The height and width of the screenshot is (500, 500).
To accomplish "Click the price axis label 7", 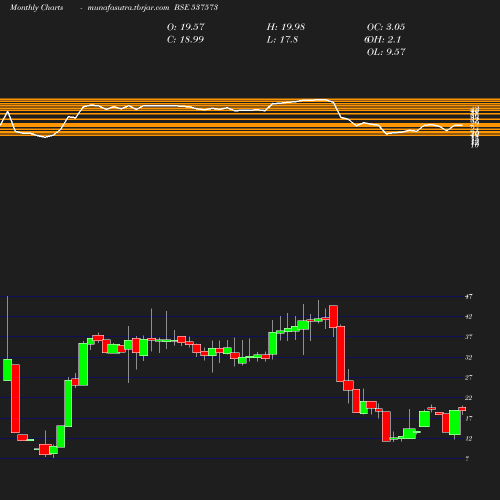I will coord(467,459).
